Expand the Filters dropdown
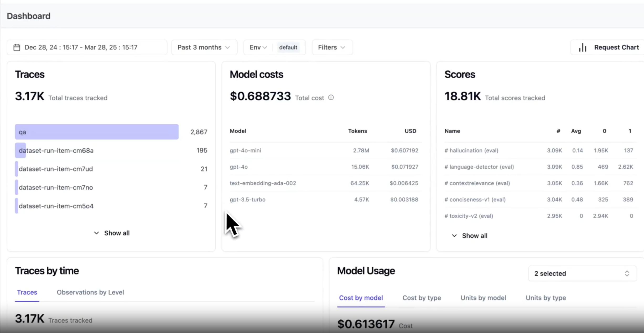This screenshot has height=333, width=644. click(x=332, y=47)
